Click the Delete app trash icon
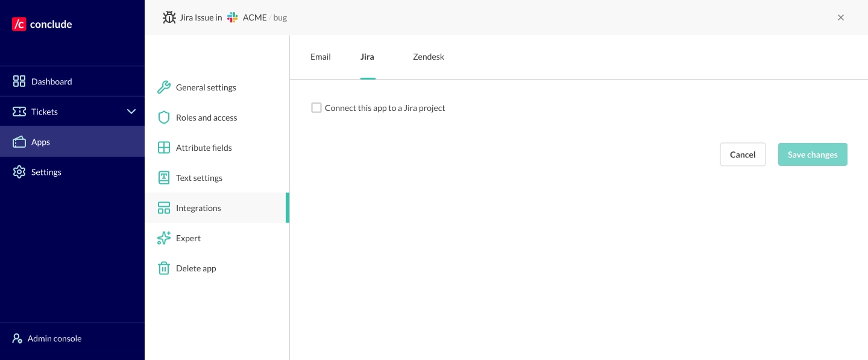 (x=164, y=268)
